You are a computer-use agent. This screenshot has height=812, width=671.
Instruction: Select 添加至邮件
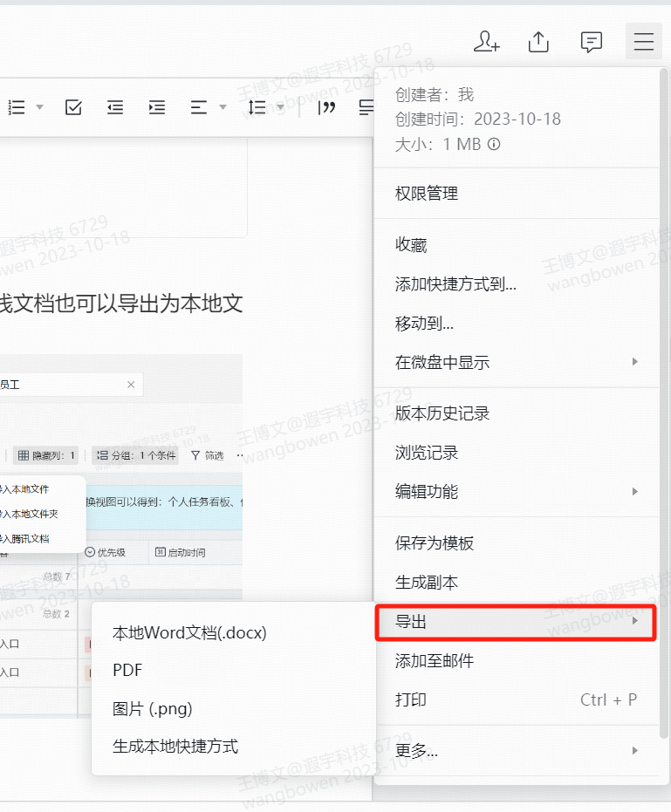click(x=517, y=660)
